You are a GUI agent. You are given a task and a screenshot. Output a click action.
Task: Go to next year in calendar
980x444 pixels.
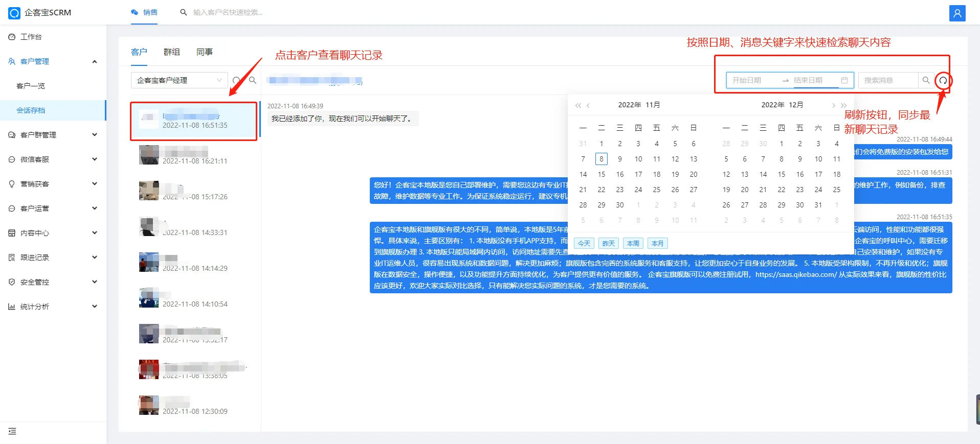843,105
